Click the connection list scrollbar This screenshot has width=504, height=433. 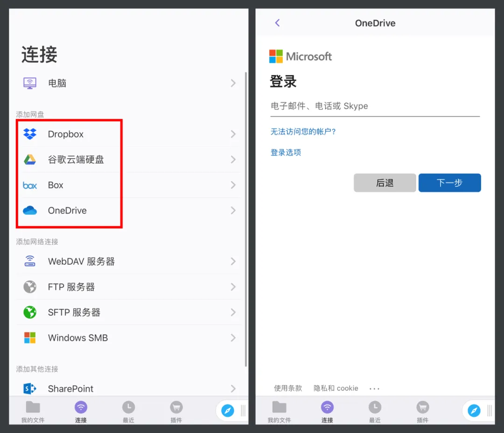coord(246,219)
